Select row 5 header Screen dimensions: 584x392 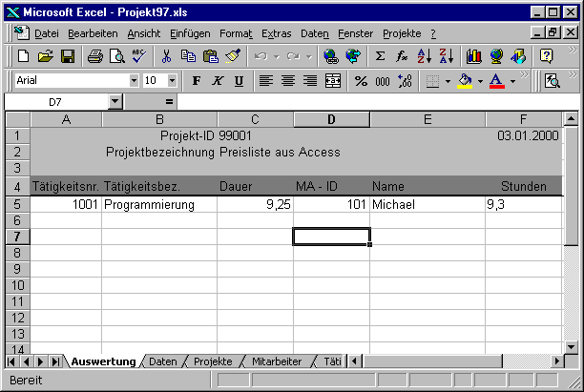(x=17, y=204)
